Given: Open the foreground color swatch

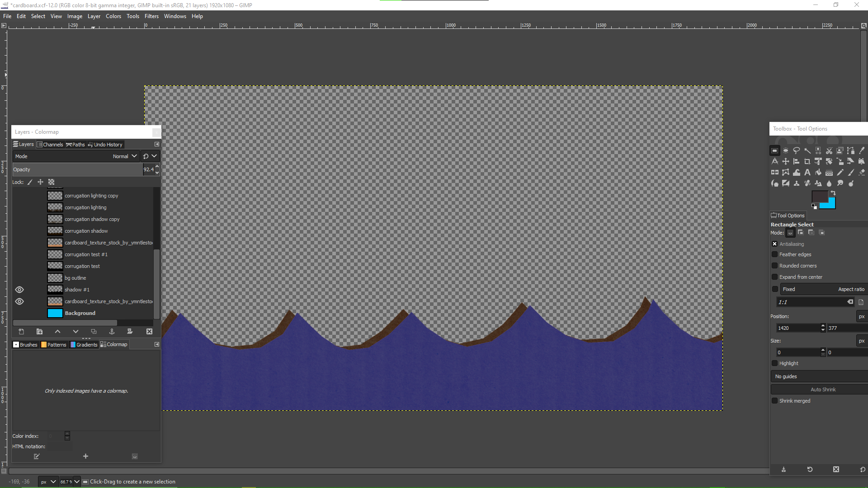Looking at the screenshot, I should [819, 197].
